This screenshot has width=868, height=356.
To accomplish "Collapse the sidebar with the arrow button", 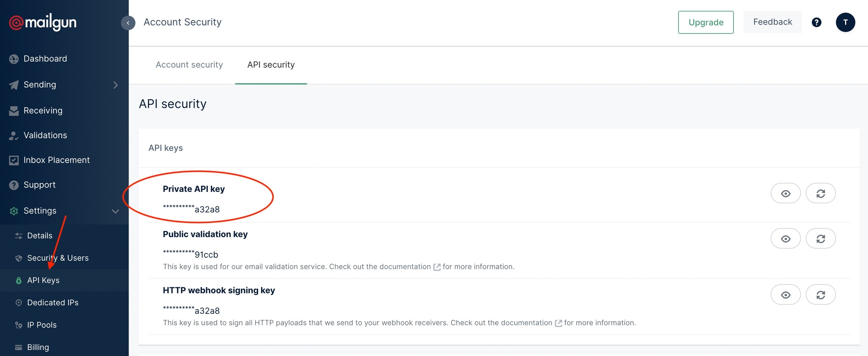I will (x=128, y=23).
